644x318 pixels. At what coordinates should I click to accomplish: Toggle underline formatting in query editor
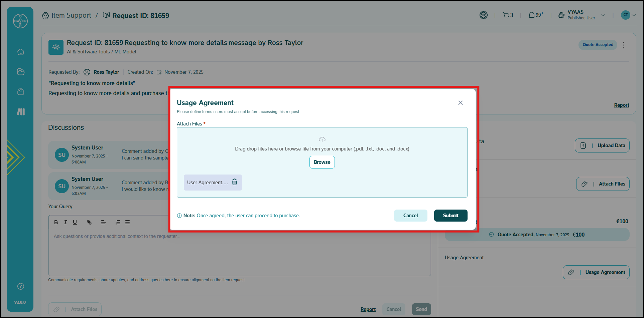[75, 222]
